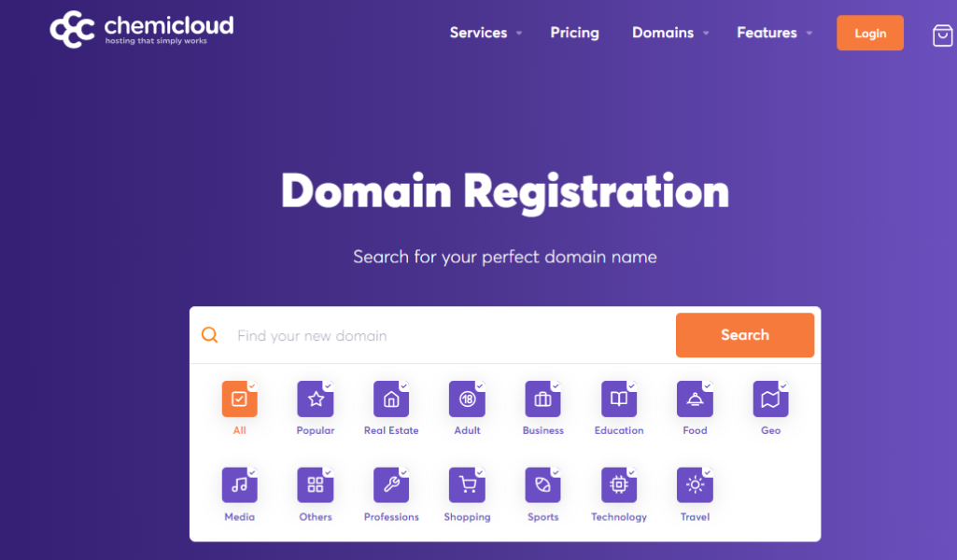The image size is (957, 560).
Task: Open the shopping cart bag icon
Action: coord(942,35)
